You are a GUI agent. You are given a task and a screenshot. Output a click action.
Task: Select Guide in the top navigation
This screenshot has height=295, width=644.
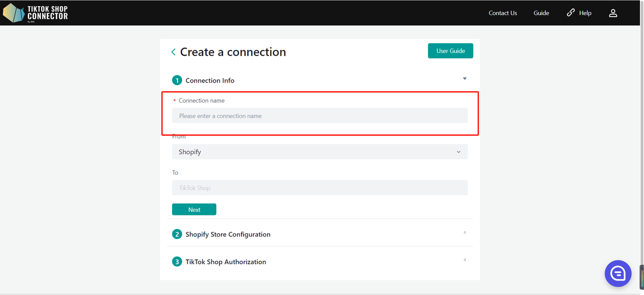click(541, 13)
